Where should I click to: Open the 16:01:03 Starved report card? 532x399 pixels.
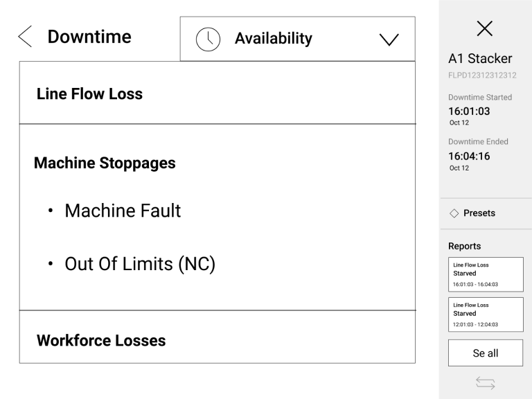pos(485,274)
